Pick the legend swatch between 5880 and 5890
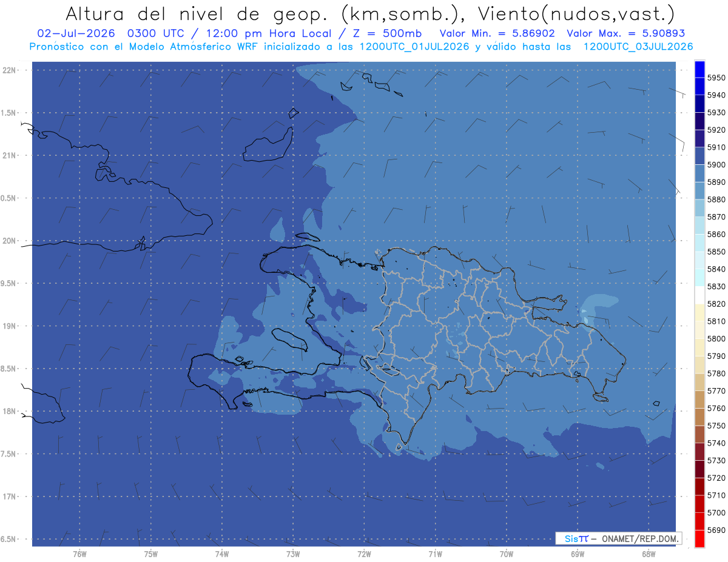 click(699, 191)
